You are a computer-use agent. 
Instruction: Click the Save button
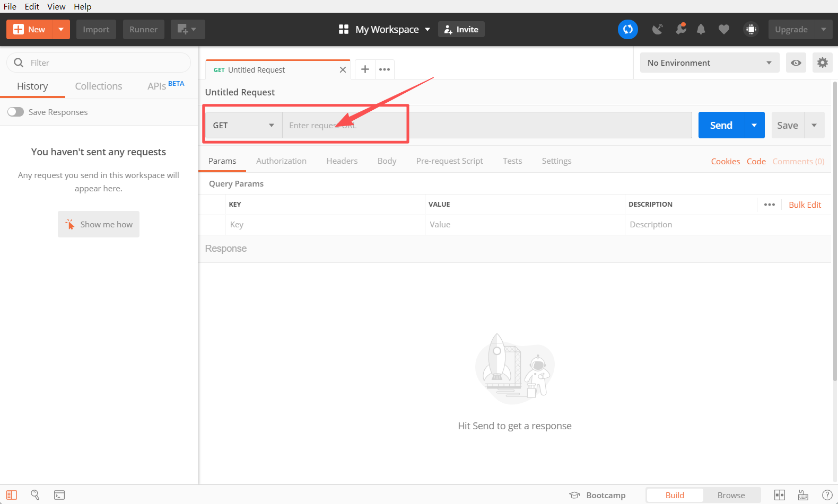tap(788, 125)
